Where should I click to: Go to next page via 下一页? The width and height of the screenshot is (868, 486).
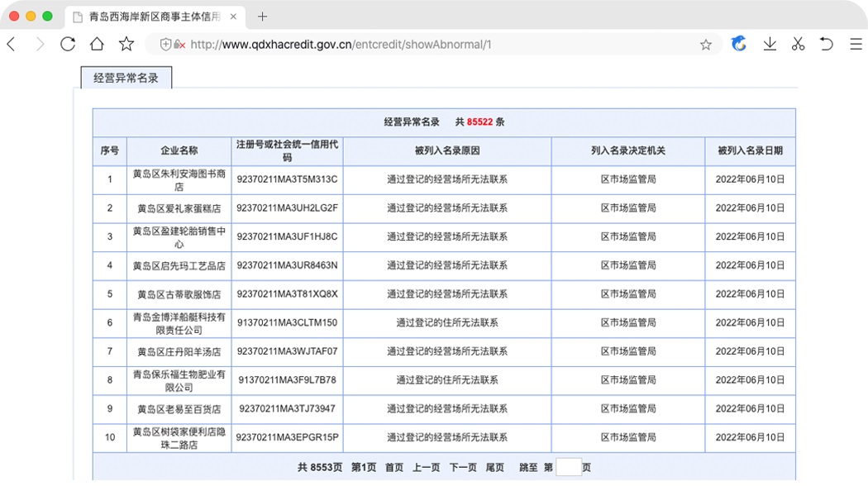pos(463,468)
